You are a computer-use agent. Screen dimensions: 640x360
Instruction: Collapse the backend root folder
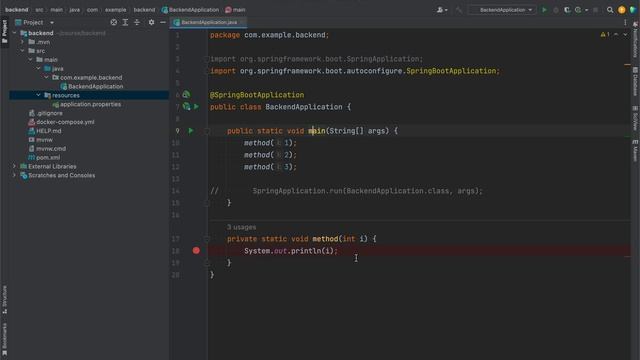coord(15,33)
